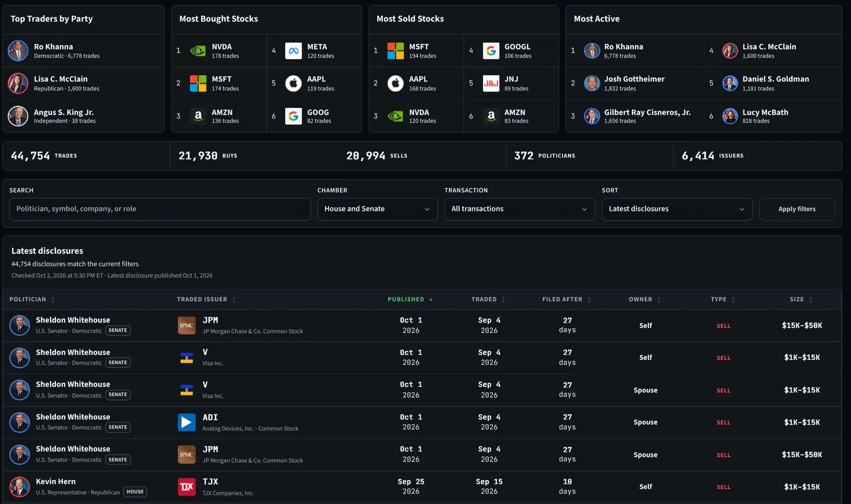Open the AAPL logo in Most Sold Stocks
The image size is (851, 504).
[395, 83]
